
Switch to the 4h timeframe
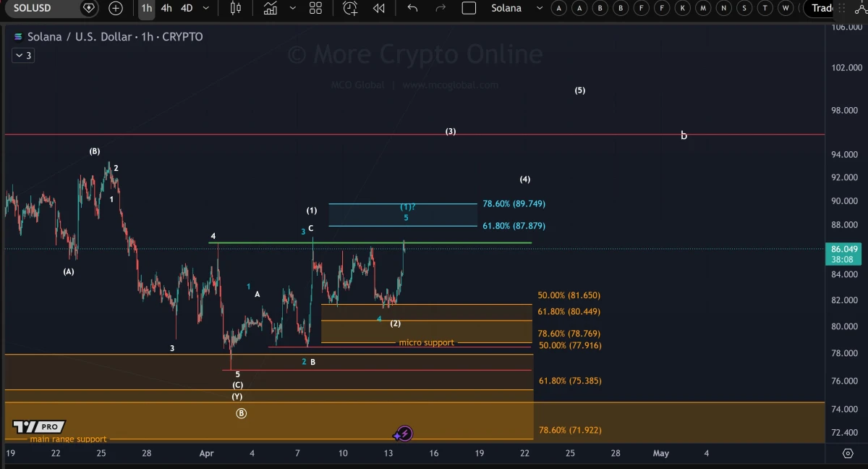point(166,8)
